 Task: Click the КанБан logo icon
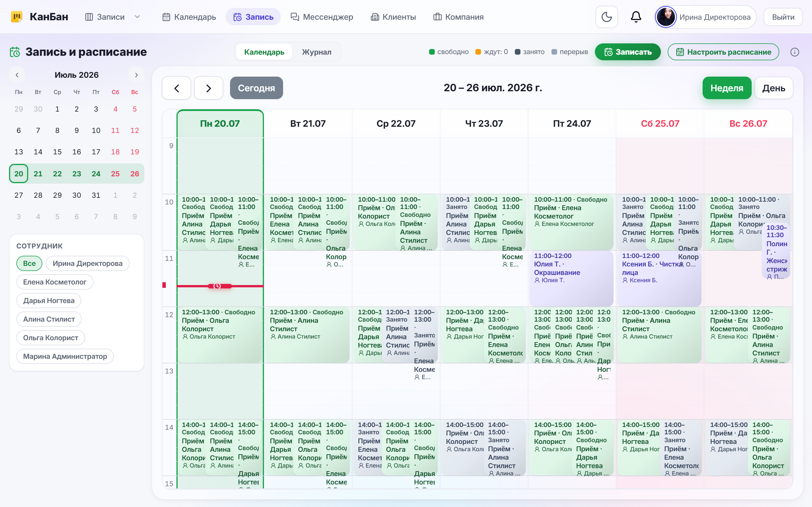[17, 17]
